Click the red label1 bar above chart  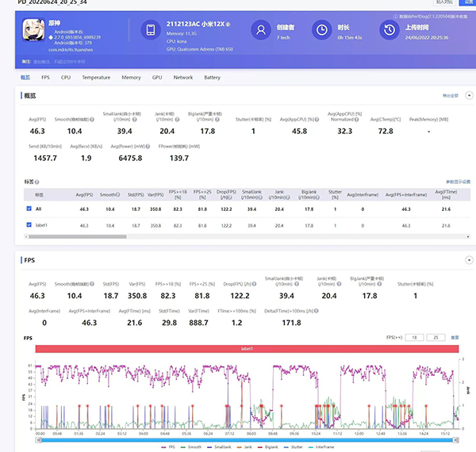246,348
